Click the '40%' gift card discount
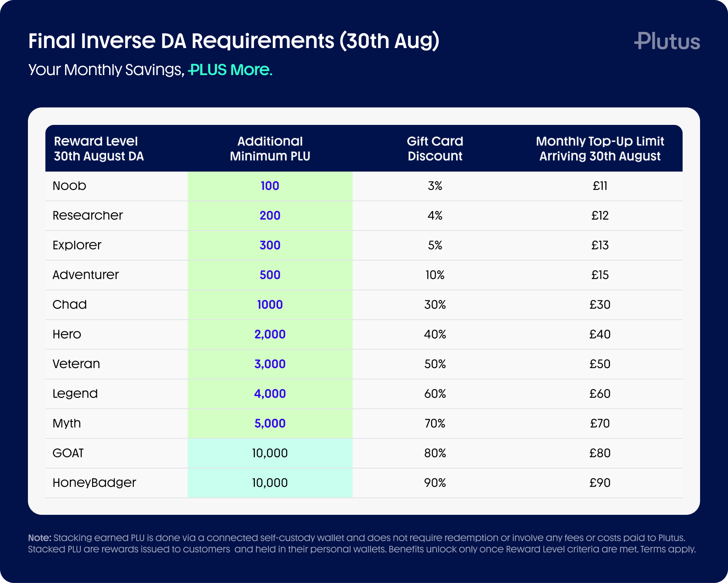This screenshot has width=728, height=583. (x=435, y=335)
